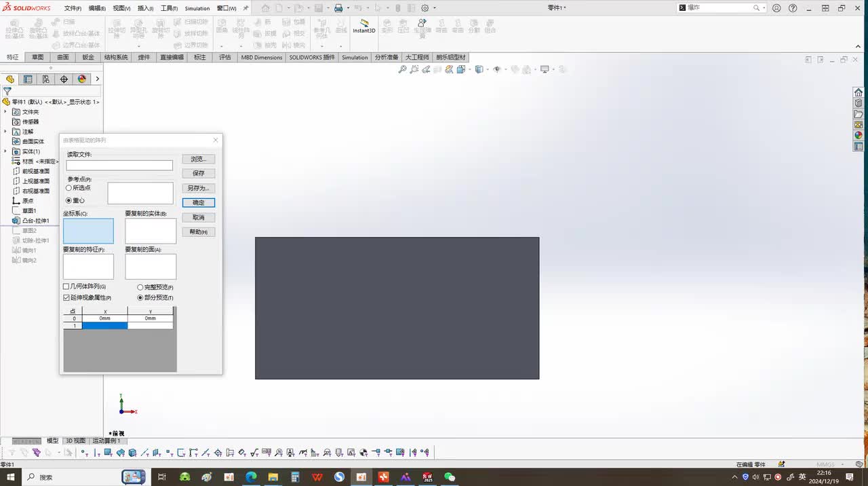Image resolution: width=868 pixels, height=486 pixels.
Task: Click the Windows Start button
Action: (x=10, y=477)
